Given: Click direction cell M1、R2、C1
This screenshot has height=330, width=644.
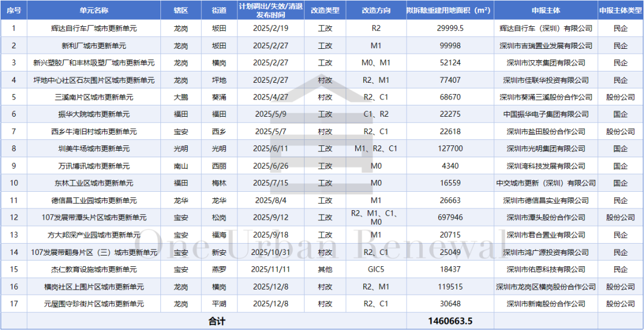Looking at the screenshot, I should [376, 149].
